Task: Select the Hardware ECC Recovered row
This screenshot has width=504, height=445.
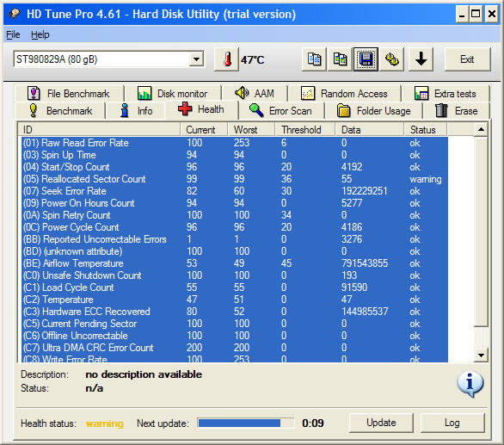Action: point(235,312)
